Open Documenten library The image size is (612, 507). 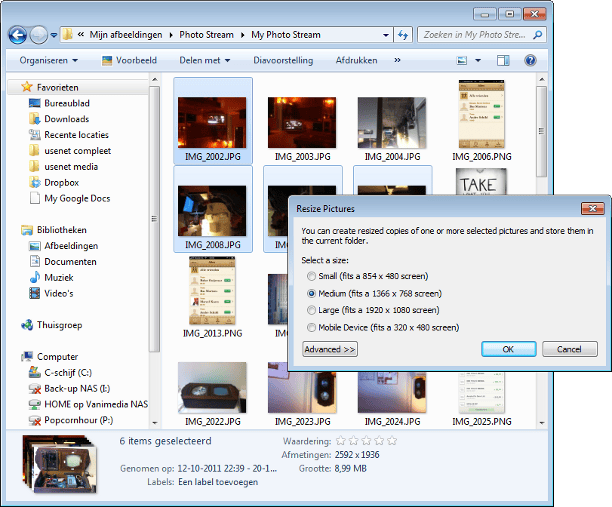(x=62, y=262)
